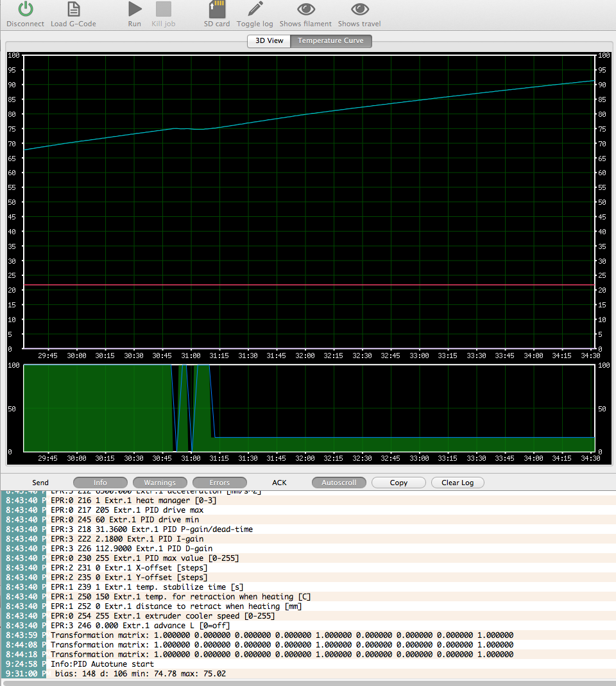
Task: Disable Autoscroll in the log
Action: point(339,483)
